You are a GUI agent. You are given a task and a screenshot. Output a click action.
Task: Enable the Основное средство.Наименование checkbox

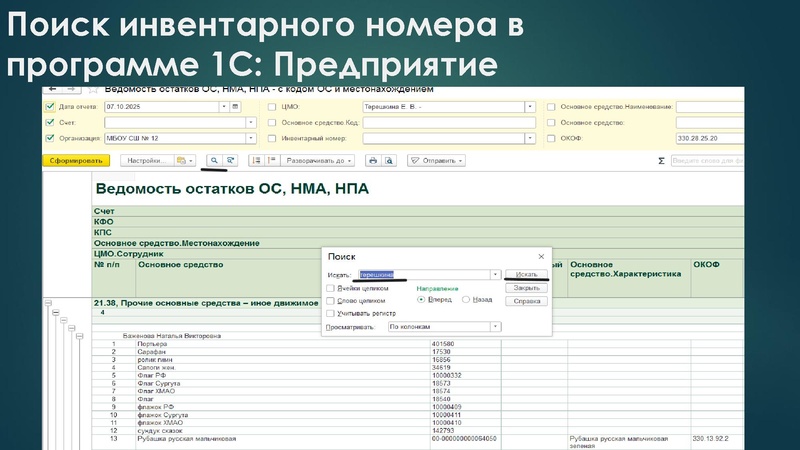[x=551, y=107]
